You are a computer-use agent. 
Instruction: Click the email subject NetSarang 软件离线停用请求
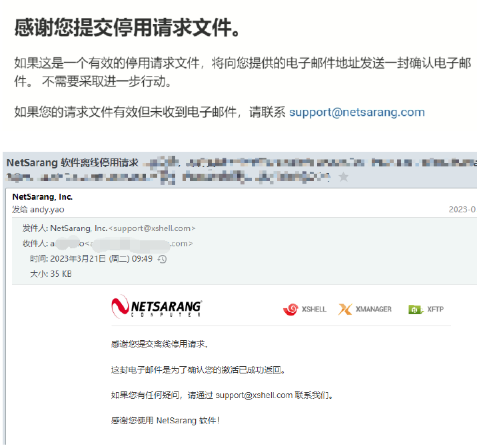click(73, 162)
